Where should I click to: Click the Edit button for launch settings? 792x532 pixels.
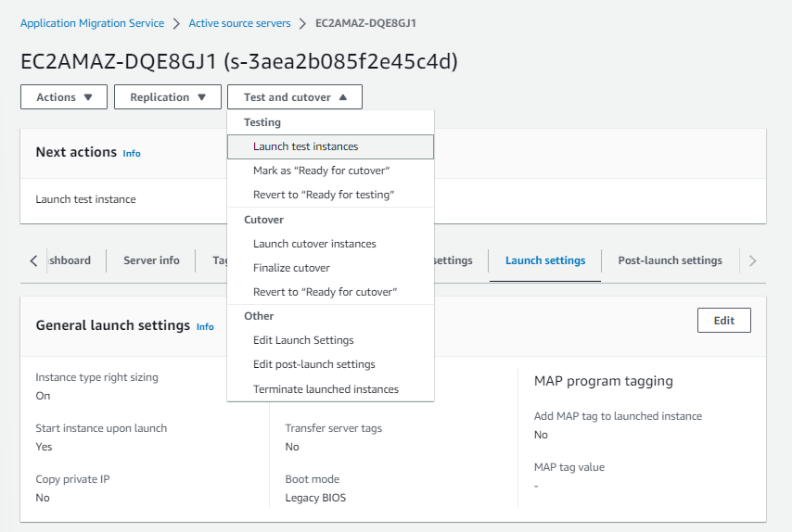(x=723, y=321)
